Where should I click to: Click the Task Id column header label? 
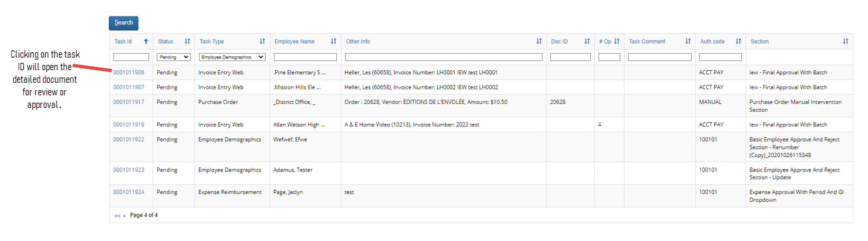123,41
